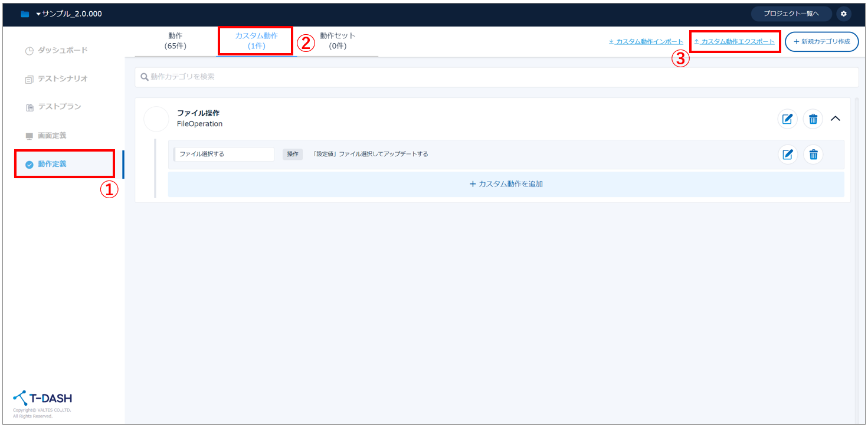Screen dimensions: 868x427
Task: Go to ダッシュボード in sidebar
Action: [63, 51]
